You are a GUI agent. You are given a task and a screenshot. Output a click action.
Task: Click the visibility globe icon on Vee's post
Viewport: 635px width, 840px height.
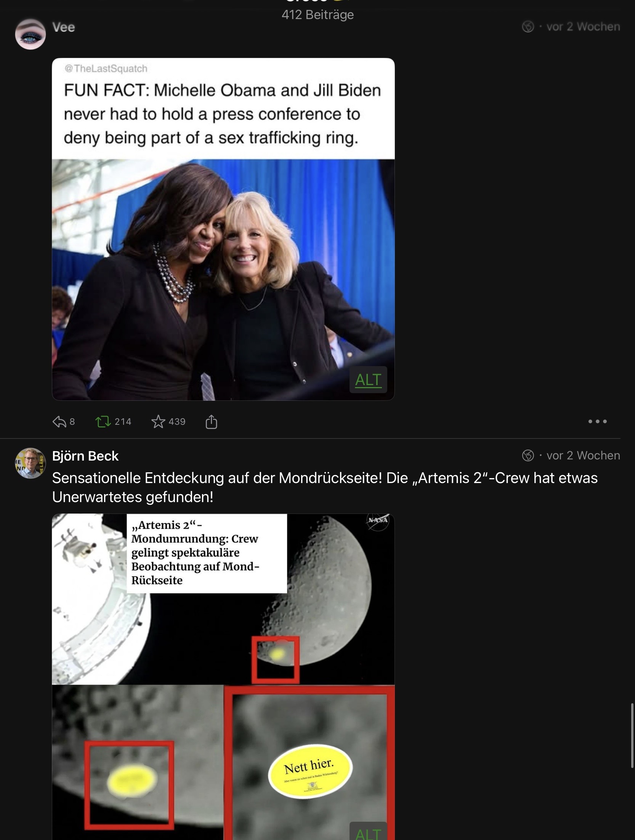click(x=528, y=27)
